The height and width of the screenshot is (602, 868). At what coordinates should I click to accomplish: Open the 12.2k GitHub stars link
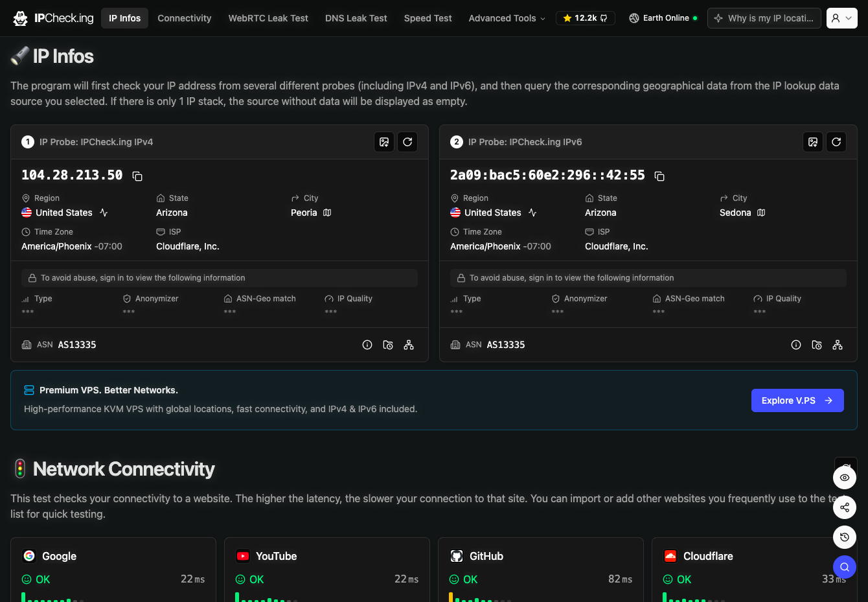[586, 18]
